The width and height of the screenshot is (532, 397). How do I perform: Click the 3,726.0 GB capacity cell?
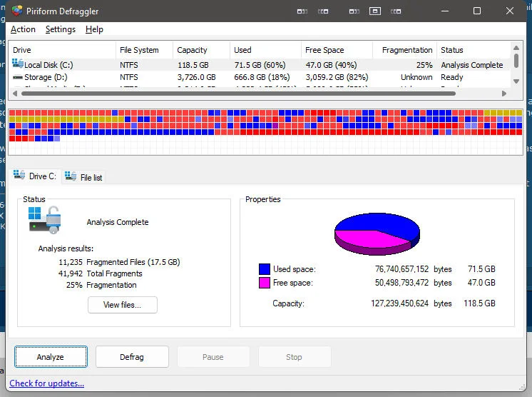coord(196,77)
